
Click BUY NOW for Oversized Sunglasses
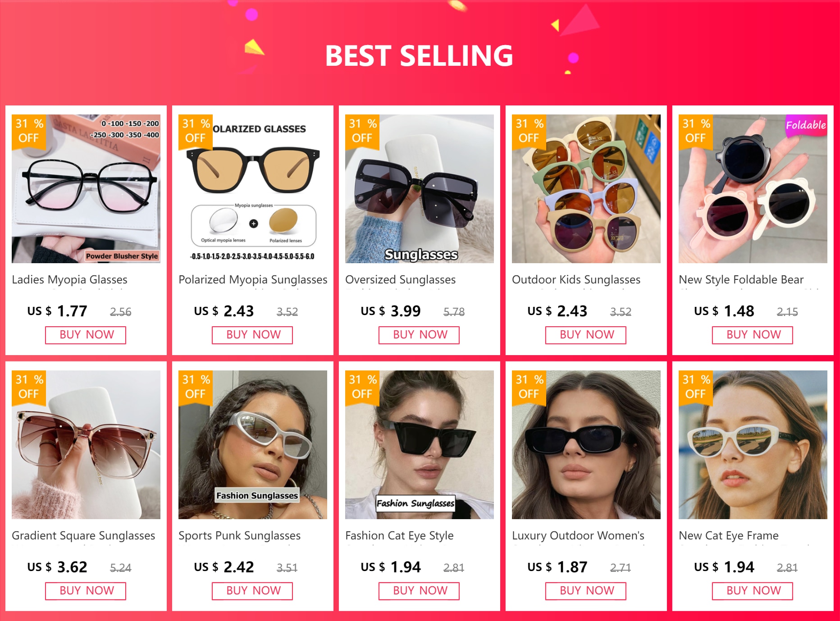[419, 335]
